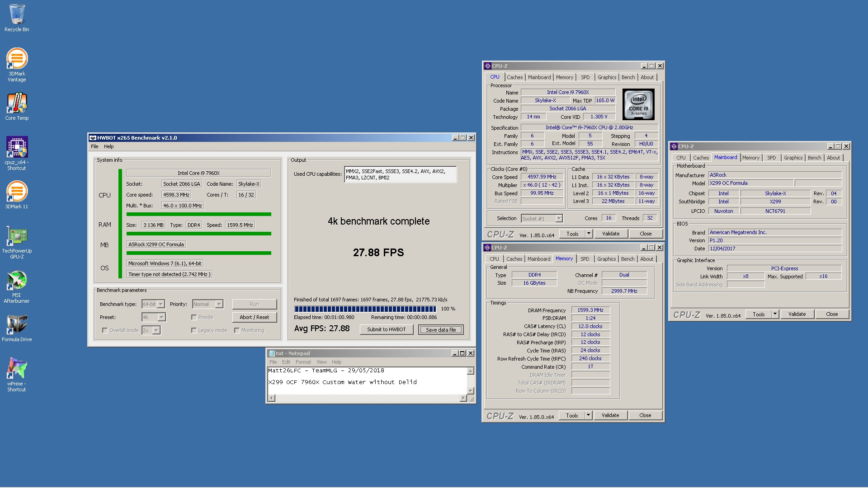Viewport: 868px width, 488px height.
Task: Open the Edit menu in Notepad
Action: (x=286, y=362)
